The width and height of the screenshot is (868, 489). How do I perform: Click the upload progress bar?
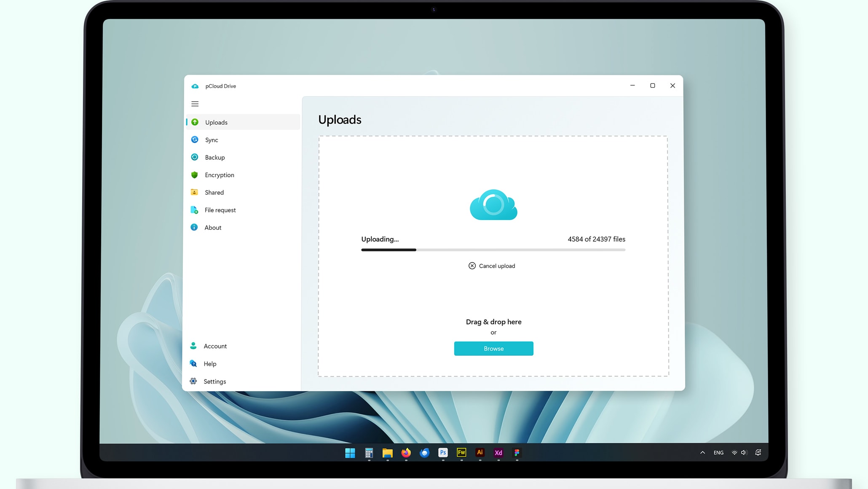[x=493, y=250]
